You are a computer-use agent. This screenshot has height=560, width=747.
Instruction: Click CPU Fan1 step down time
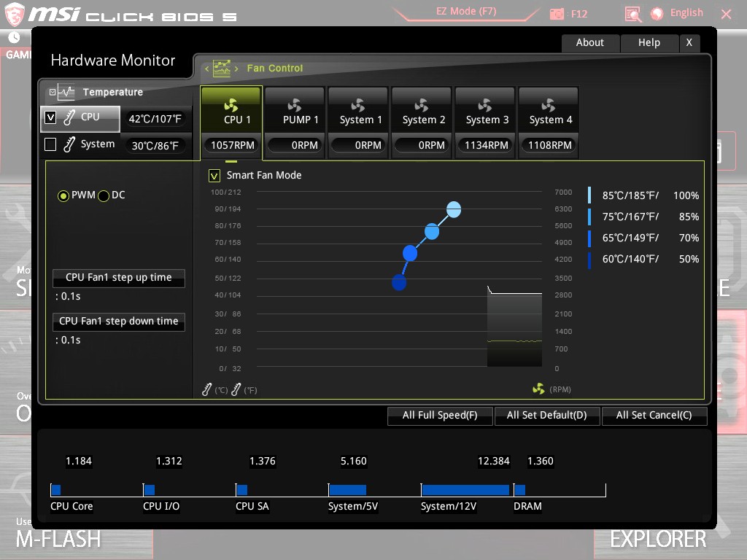tap(119, 322)
